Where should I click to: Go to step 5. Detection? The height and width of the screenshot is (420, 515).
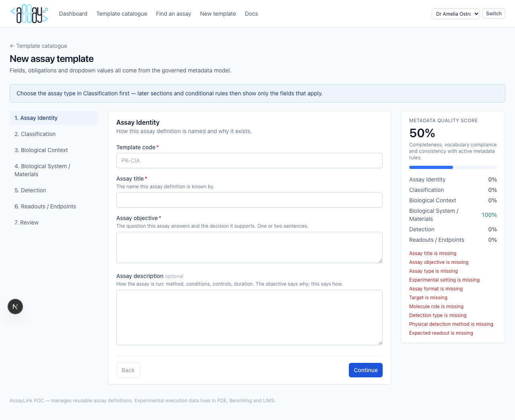click(x=54, y=190)
